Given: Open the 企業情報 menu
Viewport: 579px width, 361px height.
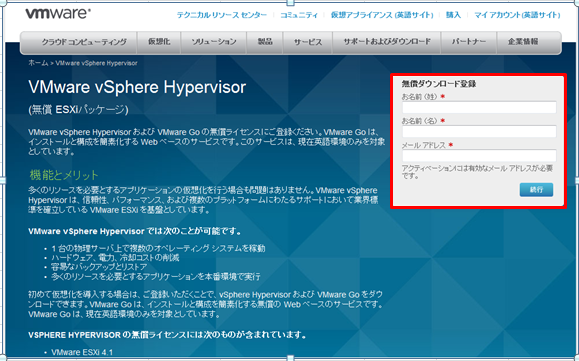Looking at the screenshot, I should pyautogui.click(x=523, y=42).
